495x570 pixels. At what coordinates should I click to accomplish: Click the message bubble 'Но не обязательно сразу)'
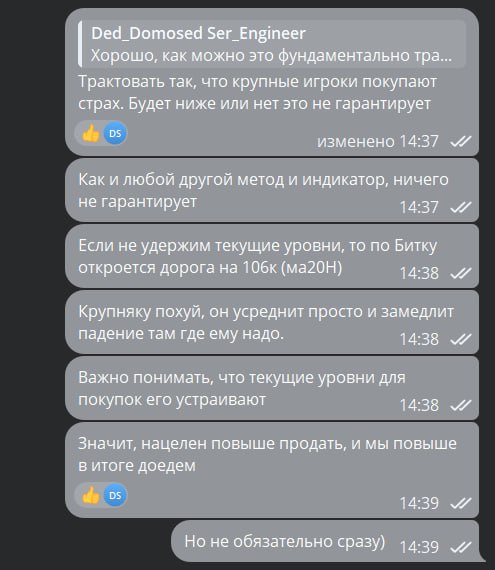tap(325, 541)
